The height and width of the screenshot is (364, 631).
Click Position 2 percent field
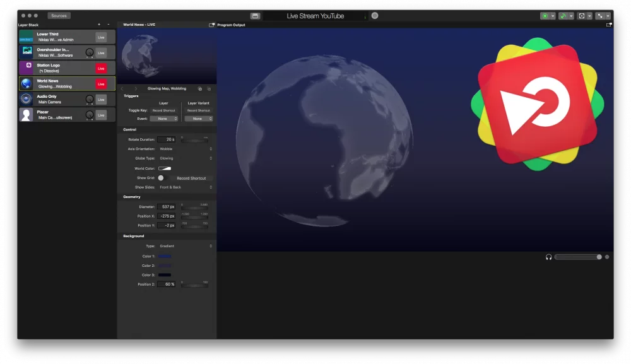(x=167, y=285)
